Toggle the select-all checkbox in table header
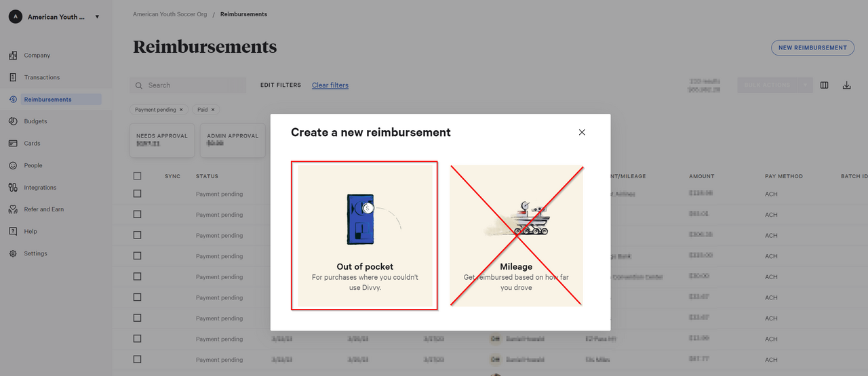The width and height of the screenshot is (868, 376). click(138, 176)
